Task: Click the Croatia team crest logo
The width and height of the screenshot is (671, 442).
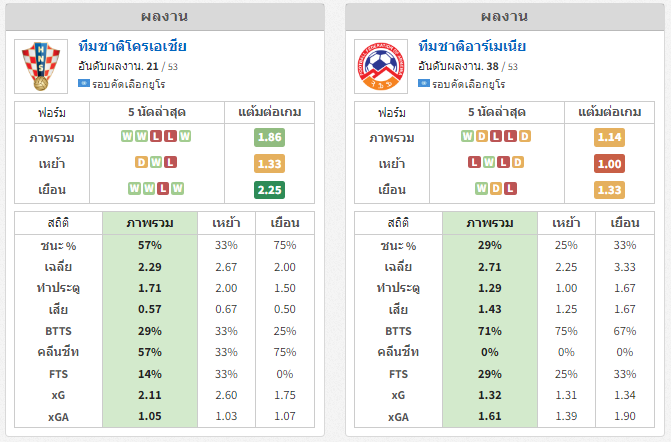Action: point(41,66)
